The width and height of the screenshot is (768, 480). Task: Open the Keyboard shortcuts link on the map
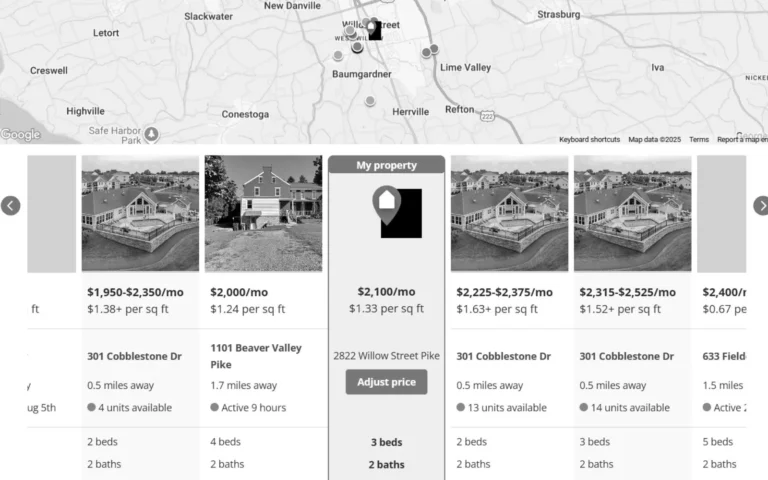[x=589, y=140]
